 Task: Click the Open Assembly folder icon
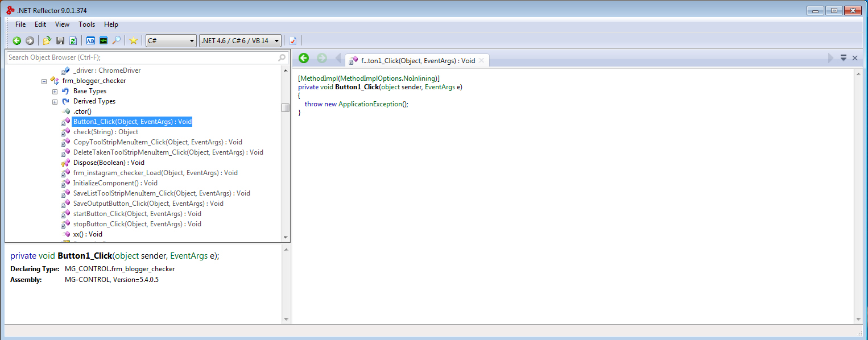coord(47,40)
